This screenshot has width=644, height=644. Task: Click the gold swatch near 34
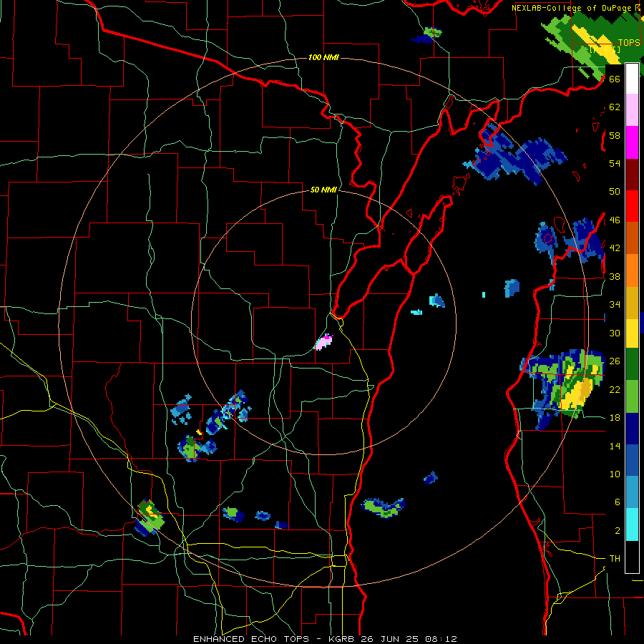pyautogui.click(x=632, y=302)
